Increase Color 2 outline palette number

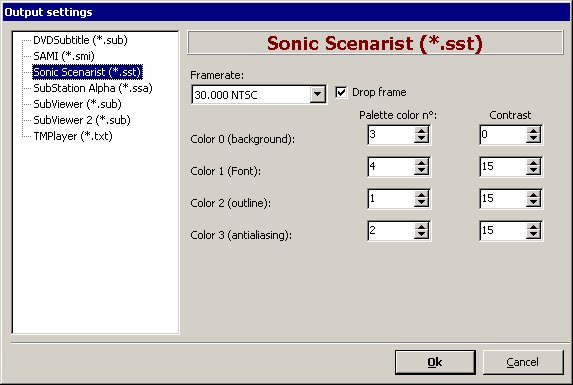[421, 195]
